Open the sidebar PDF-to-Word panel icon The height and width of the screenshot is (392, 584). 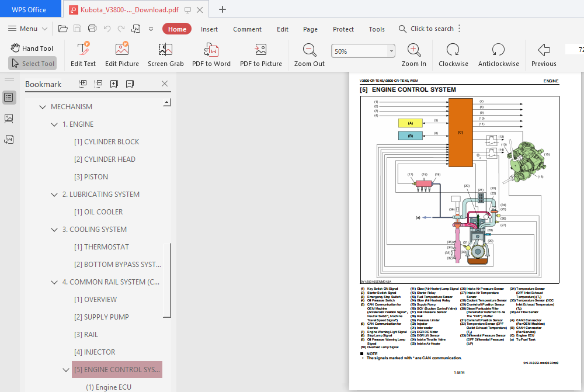[9, 140]
